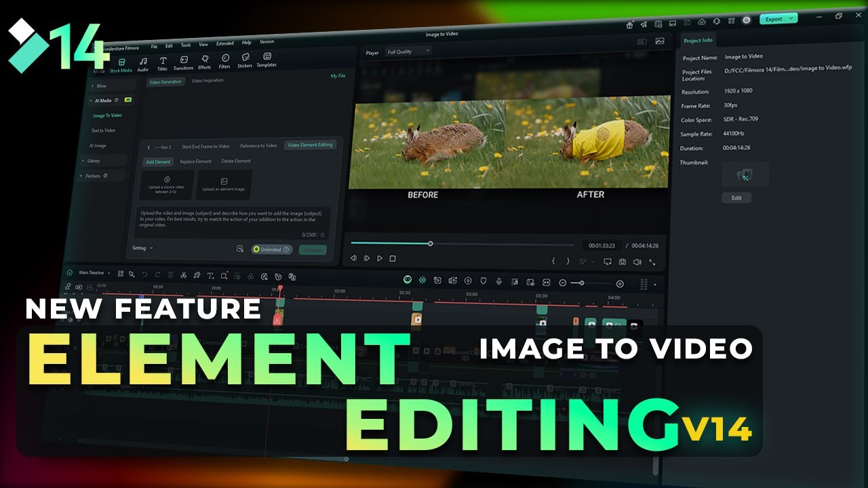This screenshot has width=868, height=488.
Task: Click the mark in bracket icon
Action: click(553, 260)
